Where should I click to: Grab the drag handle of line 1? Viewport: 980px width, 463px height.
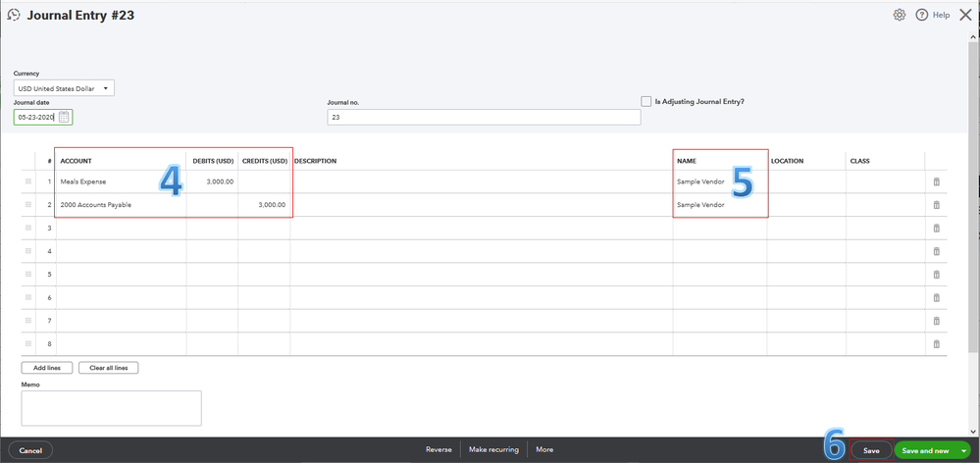(x=28, y=181)
